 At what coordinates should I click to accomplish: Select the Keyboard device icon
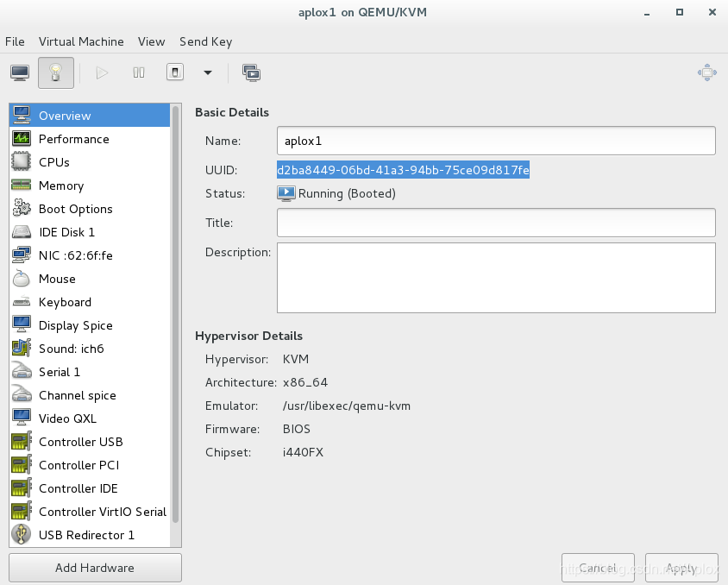22,302
